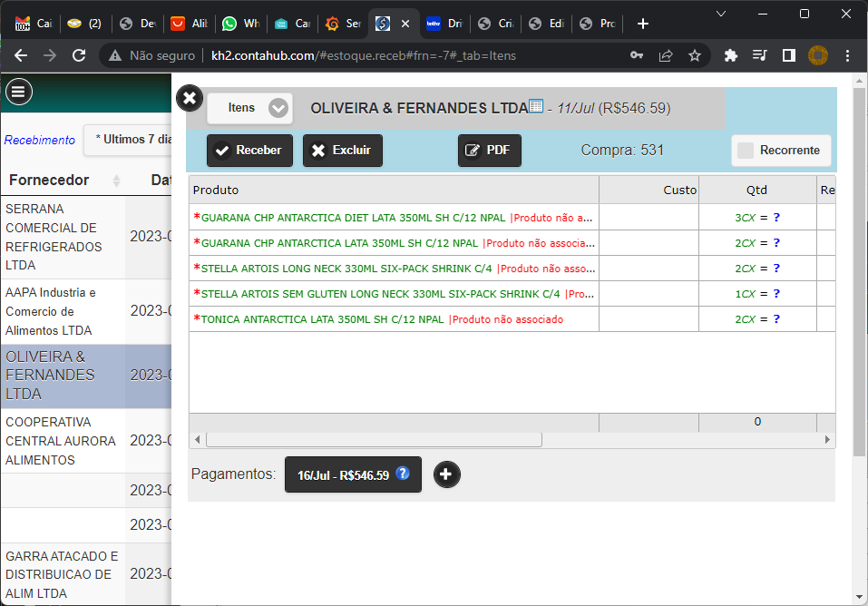
Task: Open the saved passwords key icon
Action: [x=637, y=55]
